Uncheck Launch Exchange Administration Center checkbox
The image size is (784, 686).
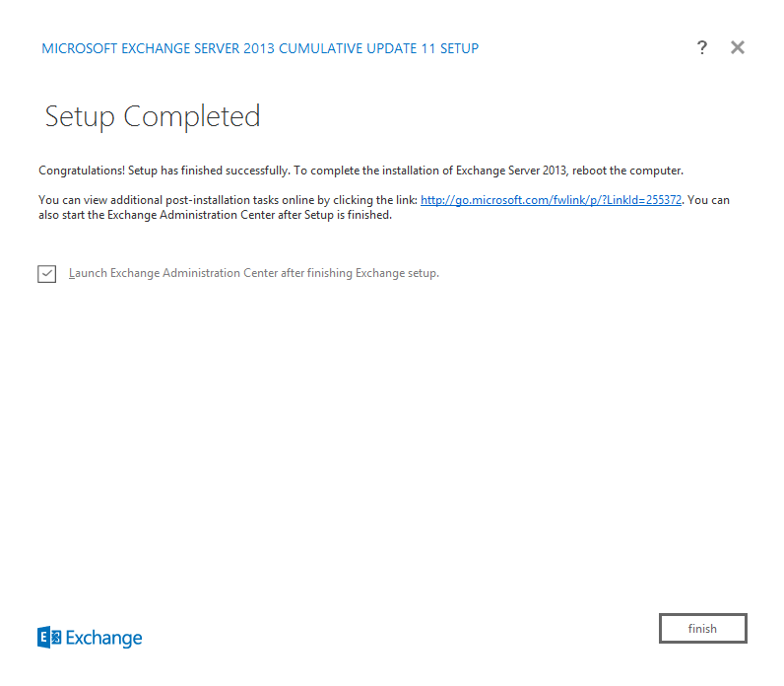[x=47, y=274]
